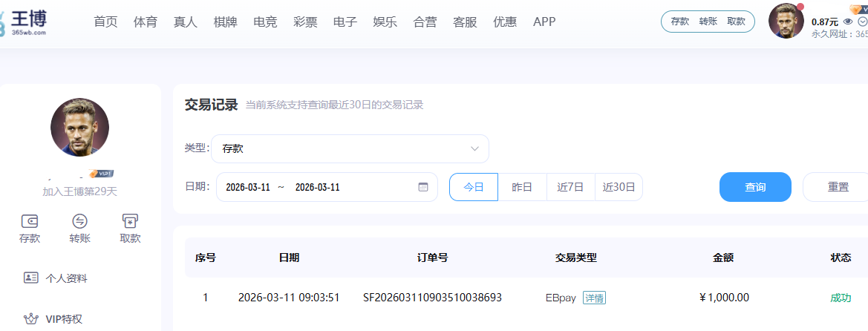Viewport: 868px width, 331px height.
Task: Open VIP特权 via the crown icon
Action: coord(30,319)
